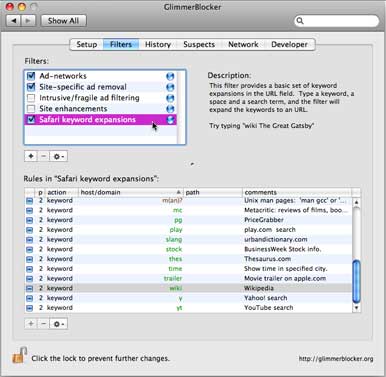Open the gear action menu below the rules table
The width and height of the screenshot is (386, 377).
point(59,324)
